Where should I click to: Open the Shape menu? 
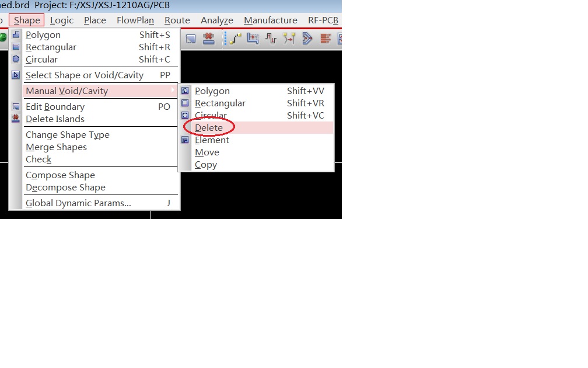[27, 20]
